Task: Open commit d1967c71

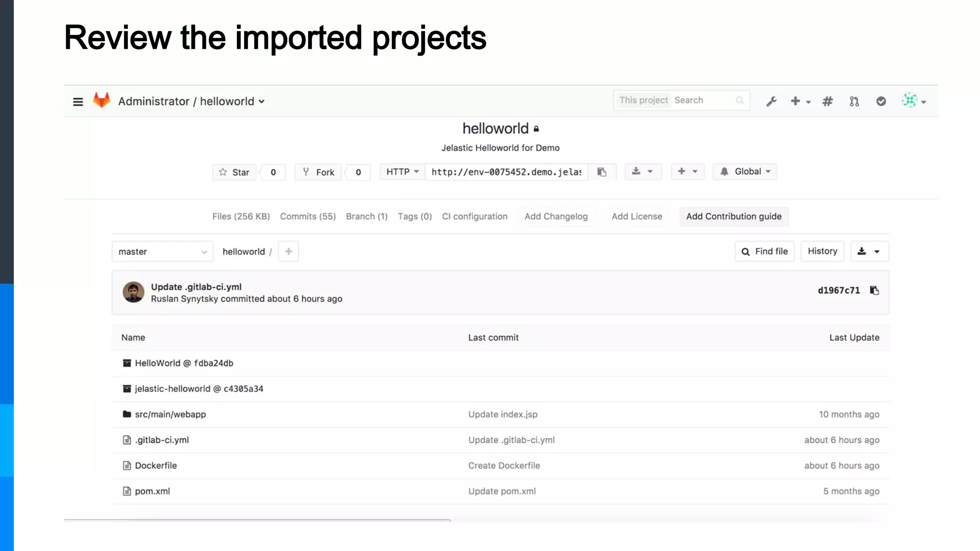Action: [x=838, y=290]
